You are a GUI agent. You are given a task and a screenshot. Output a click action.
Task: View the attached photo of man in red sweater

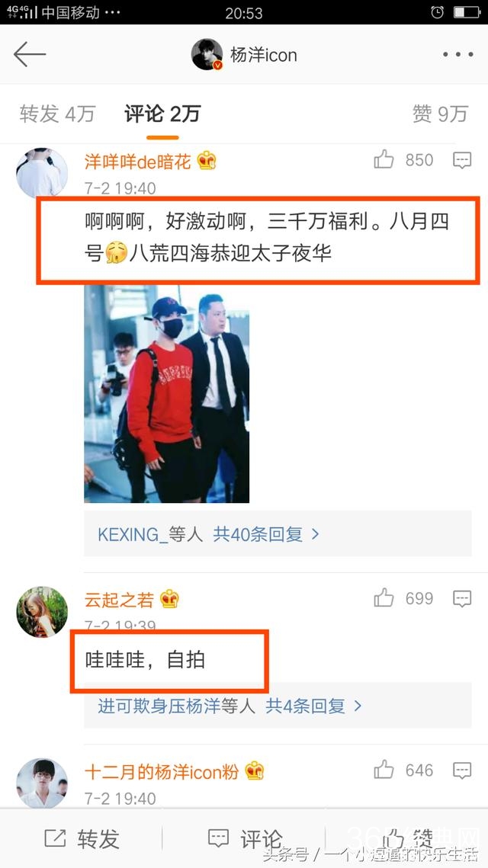(167, 394)
